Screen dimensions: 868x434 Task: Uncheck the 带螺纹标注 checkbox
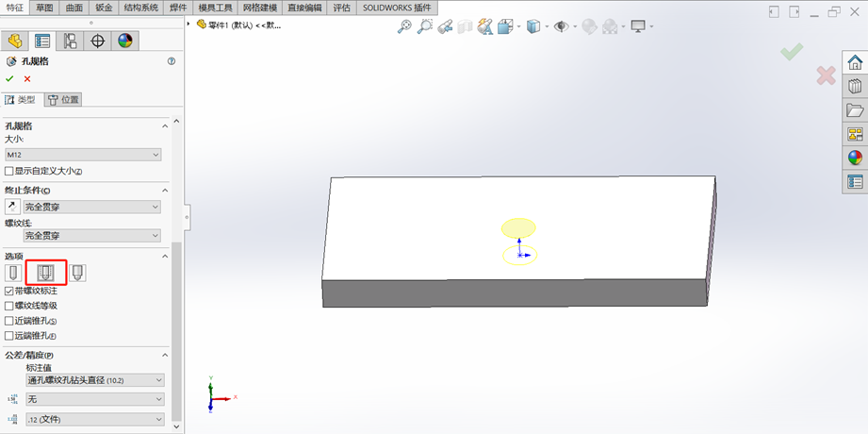(9, 292)
